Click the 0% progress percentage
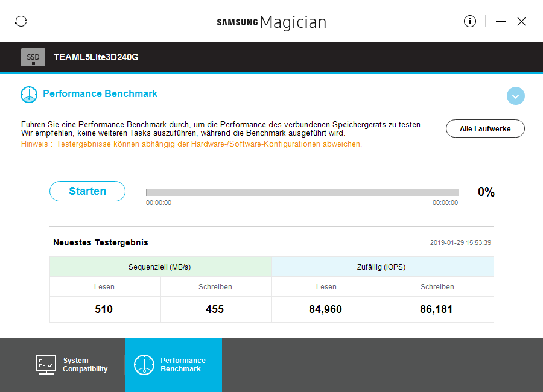Viewport: 543px width, 392px height. point(486,192)
